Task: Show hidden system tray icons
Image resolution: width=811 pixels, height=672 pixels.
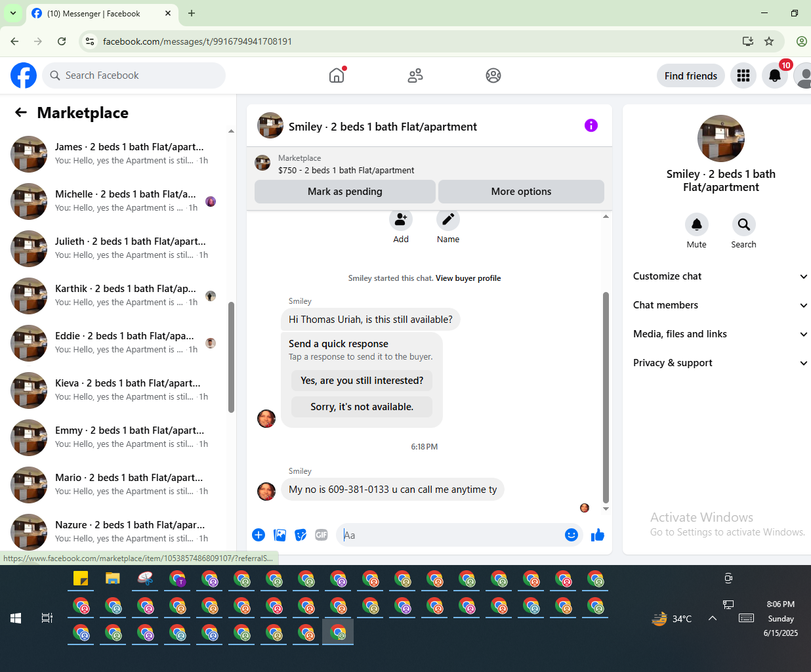Action: point(713,618)
